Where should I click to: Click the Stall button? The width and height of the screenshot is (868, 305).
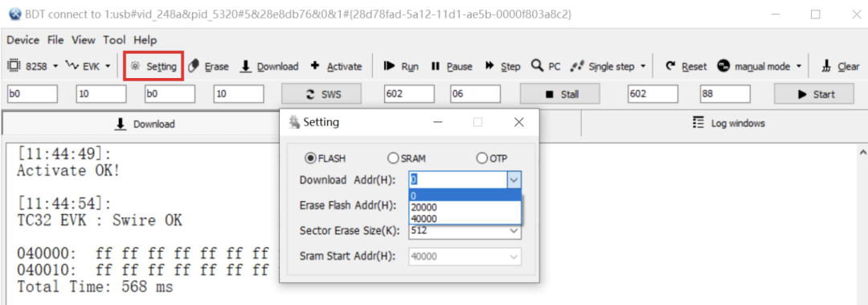559,94
